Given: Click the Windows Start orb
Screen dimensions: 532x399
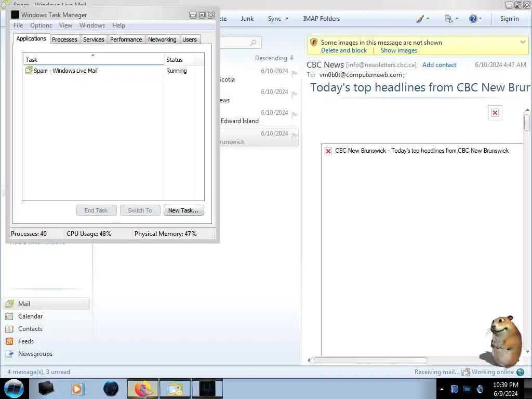Looking at the screenshot, I should 14,389.
